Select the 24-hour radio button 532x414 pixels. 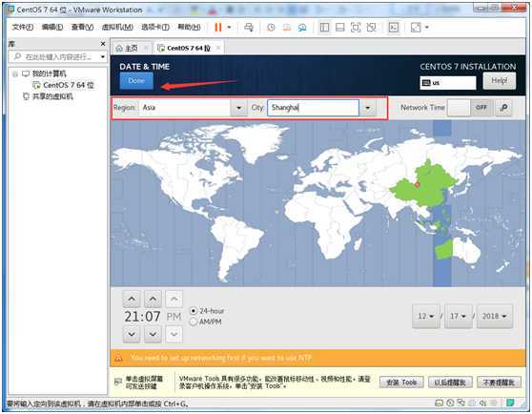pos(194,311)
